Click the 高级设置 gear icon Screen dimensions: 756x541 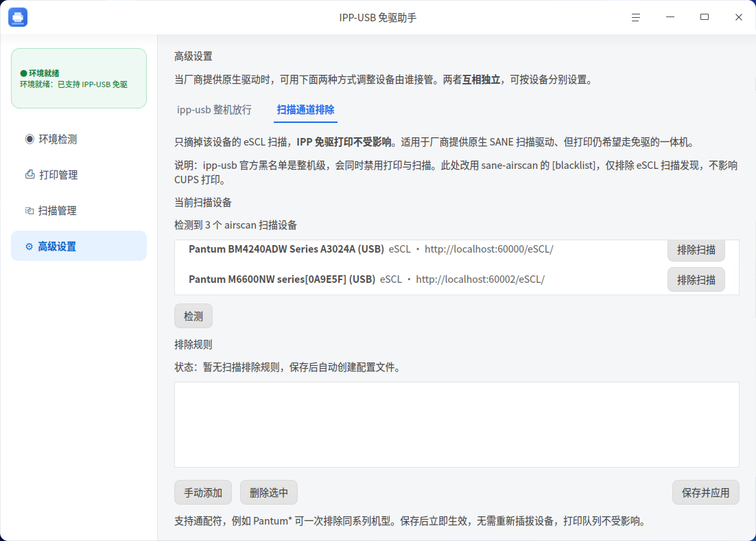coord(29,246)
